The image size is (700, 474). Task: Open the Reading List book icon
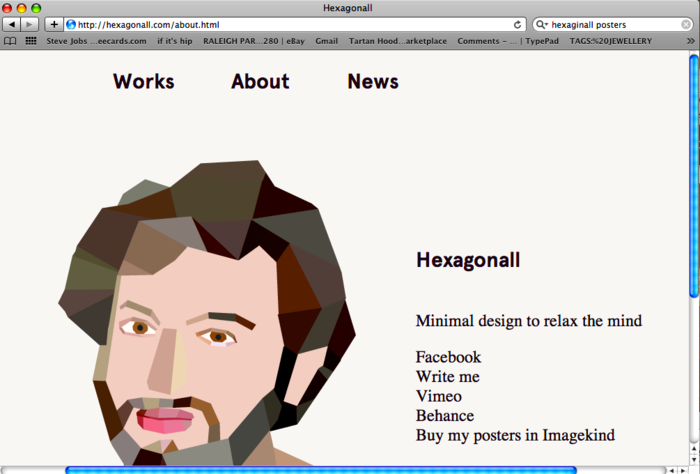[x=10, y=41]
